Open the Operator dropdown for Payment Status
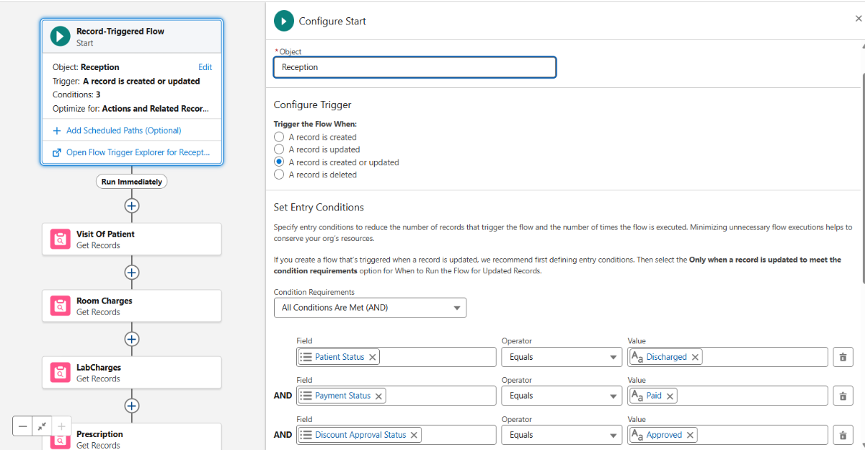 [x=561, y=396]
